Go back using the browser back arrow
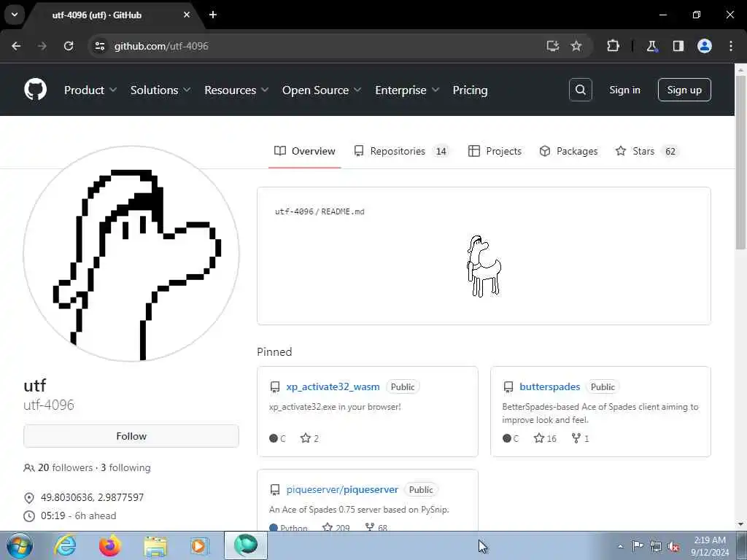Viewport: 747px width, 560px height. click(16, 46)
